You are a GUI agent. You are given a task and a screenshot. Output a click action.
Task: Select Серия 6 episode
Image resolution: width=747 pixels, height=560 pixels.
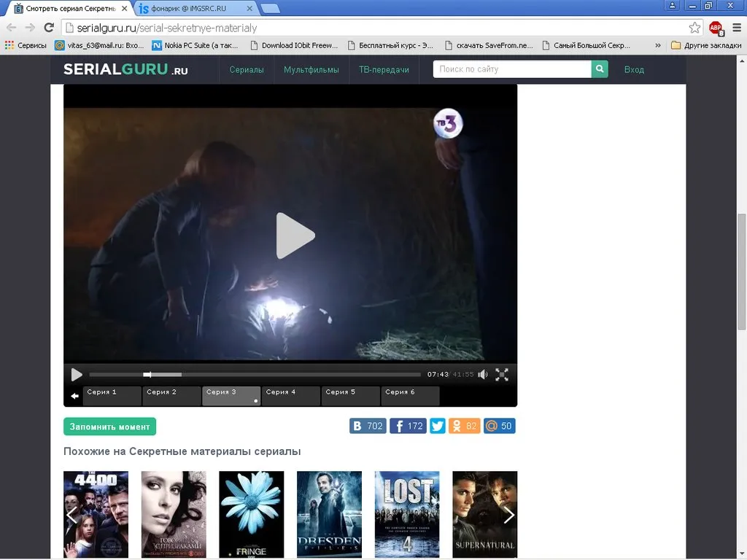click(x=410, y=396)
